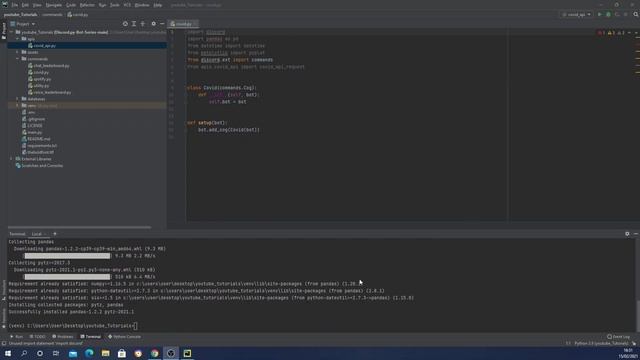This screenshot has width=640, height=360.
Task: Click the Expand All icon in Project toolbar
Action: pyautogui.click(x=134, y=24)
